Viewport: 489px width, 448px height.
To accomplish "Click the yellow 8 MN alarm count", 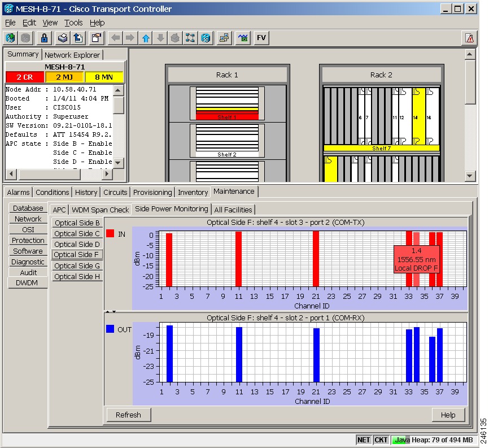I will coord(104,77).
